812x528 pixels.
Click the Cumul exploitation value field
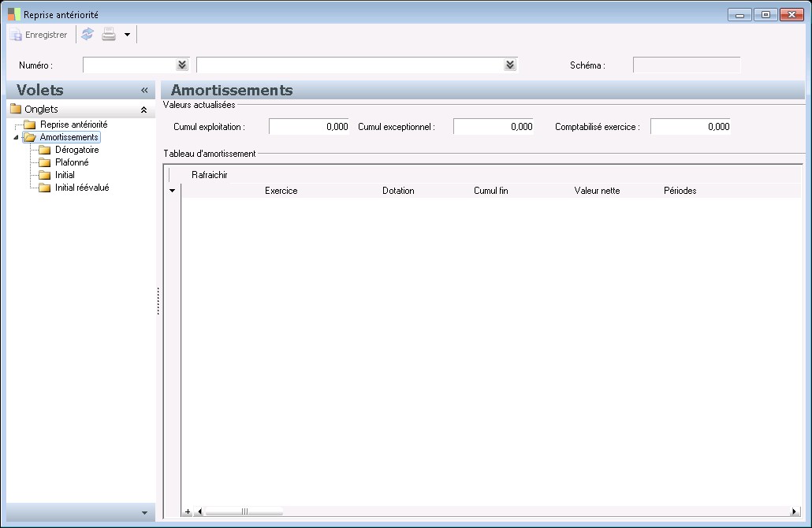coord(309,126)
